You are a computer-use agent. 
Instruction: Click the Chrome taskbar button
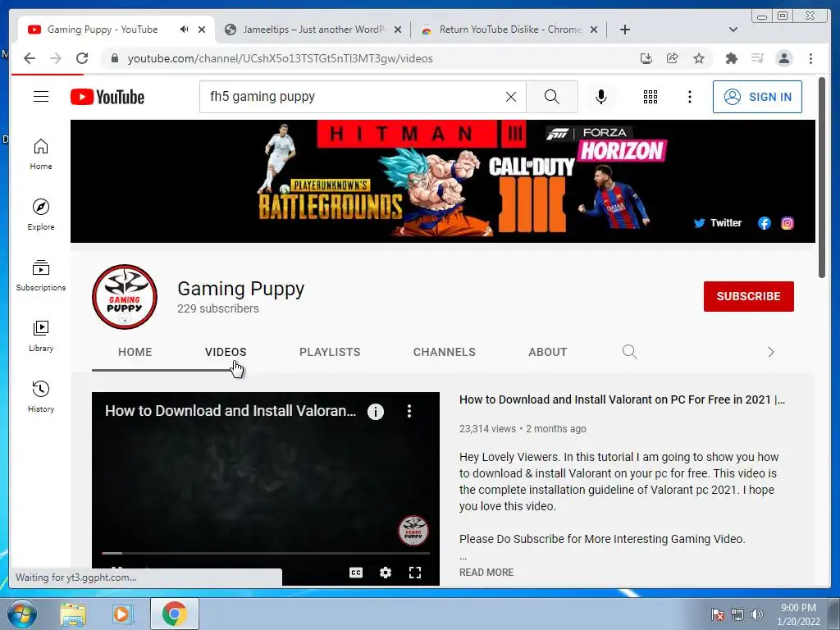[x=175, y=614]
